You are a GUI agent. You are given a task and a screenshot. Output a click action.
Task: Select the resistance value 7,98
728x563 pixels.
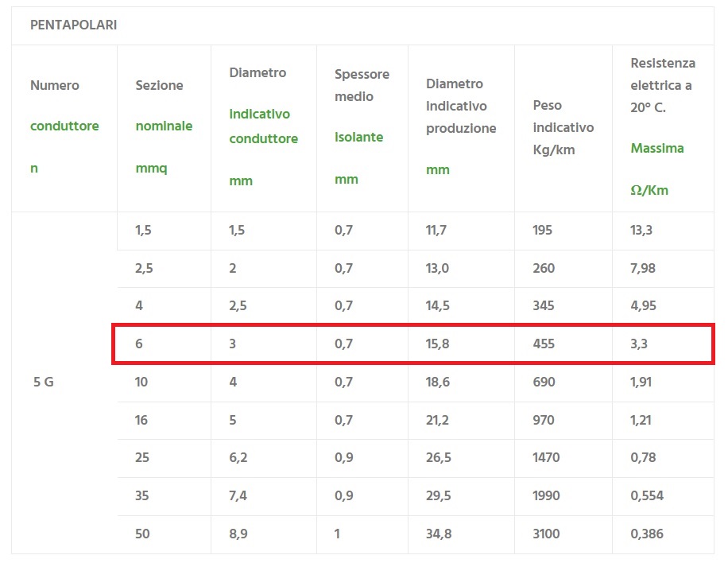pyautogui.click(x=642, y=269)
